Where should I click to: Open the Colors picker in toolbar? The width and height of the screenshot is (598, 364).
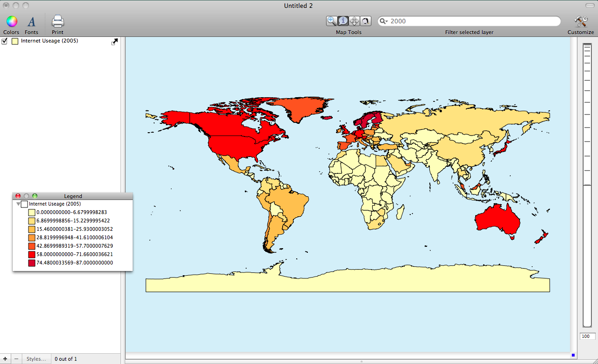[x=12, y=21]
